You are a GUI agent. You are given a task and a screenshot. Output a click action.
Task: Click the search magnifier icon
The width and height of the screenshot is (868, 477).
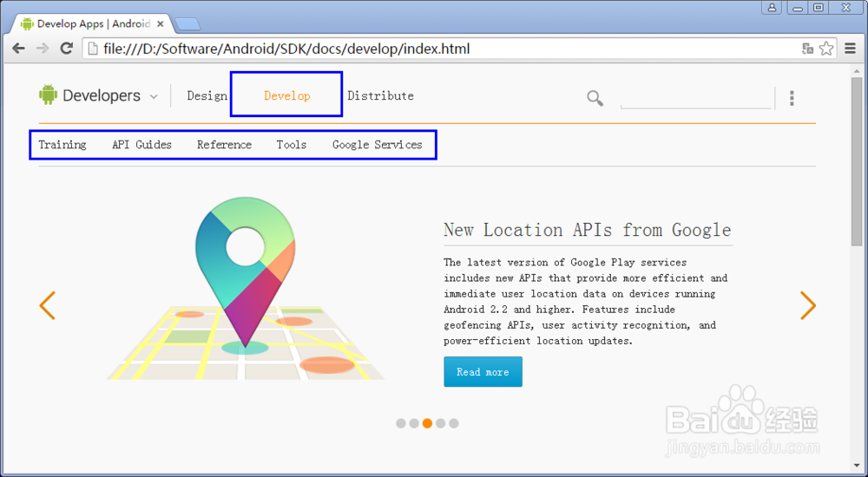(595, 99)
